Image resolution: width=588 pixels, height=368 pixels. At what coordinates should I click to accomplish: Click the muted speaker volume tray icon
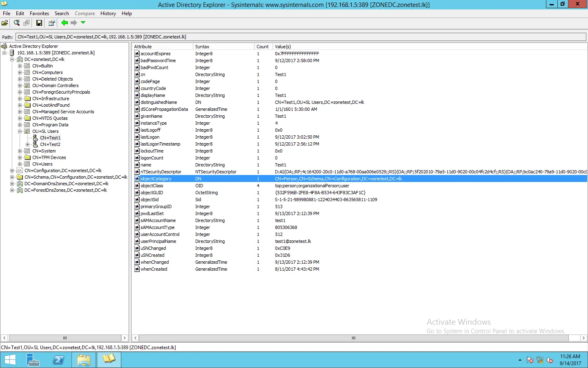tap(550, 360)
